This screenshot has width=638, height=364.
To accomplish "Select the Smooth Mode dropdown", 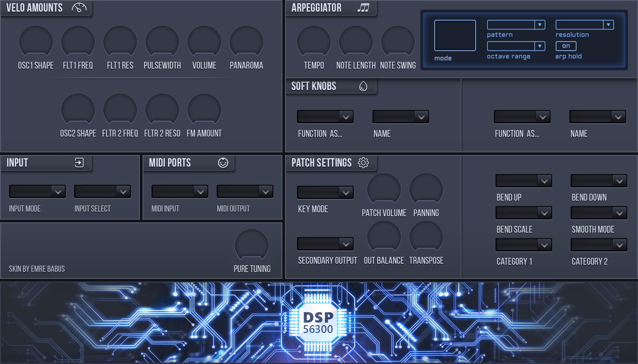I will point(599,213).
